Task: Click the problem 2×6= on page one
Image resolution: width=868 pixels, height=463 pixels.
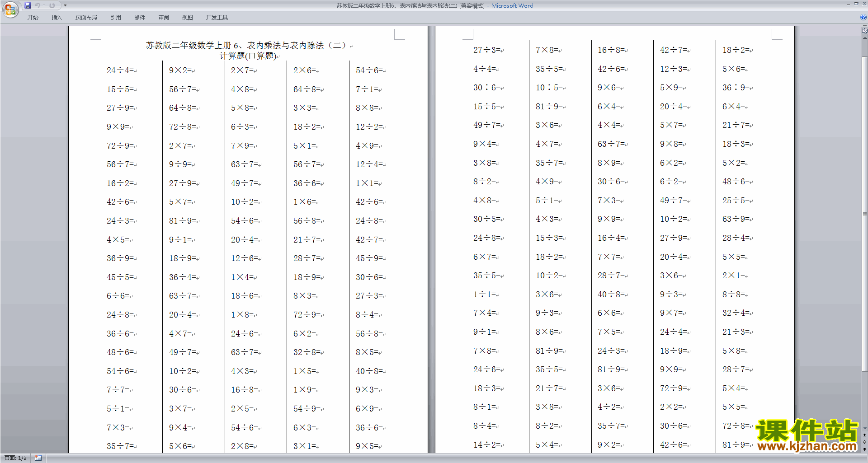Action: pos(304,70)
